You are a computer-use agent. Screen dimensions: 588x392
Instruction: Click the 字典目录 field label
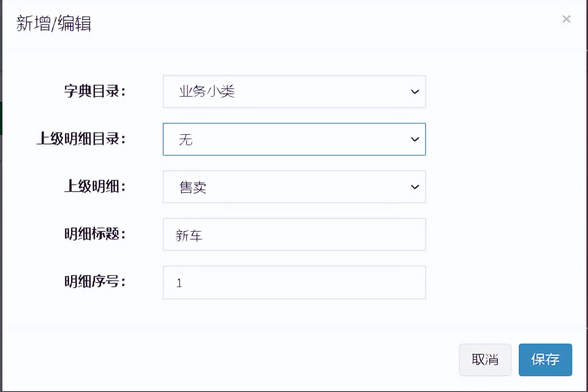[x=94, y=91]
